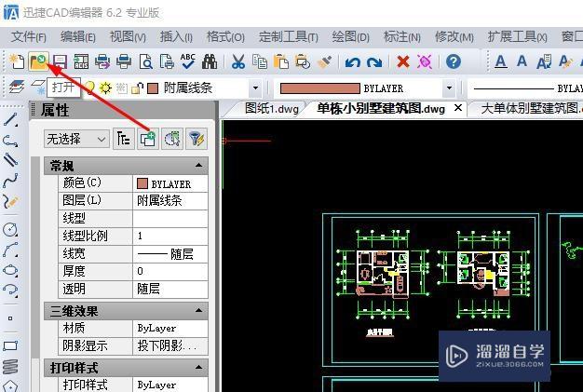Screen dimensions: 583x392
Task: Switch to the 图纸1.dwg tab
Action: [272, 109]
